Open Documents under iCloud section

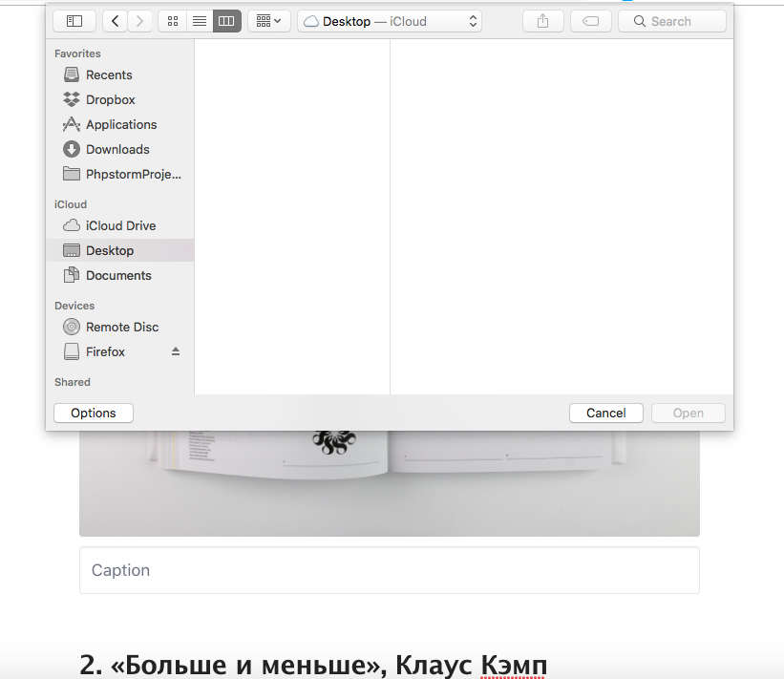point(117,275)
